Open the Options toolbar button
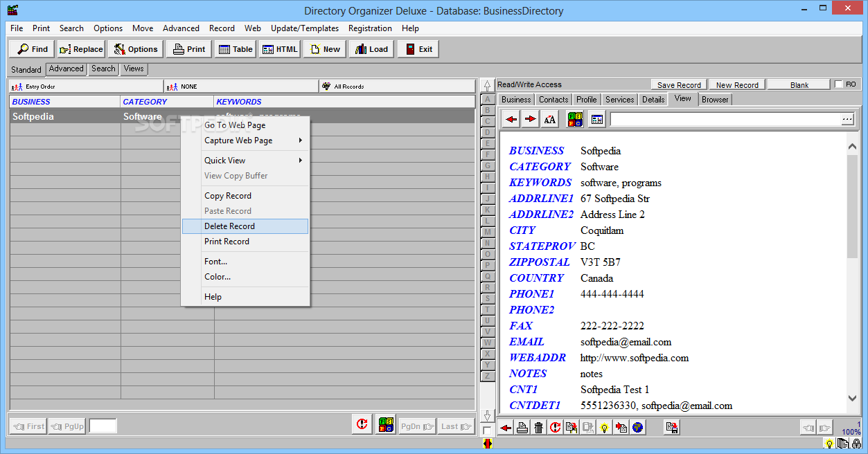 pyautogui.click(x=136, y=49)
